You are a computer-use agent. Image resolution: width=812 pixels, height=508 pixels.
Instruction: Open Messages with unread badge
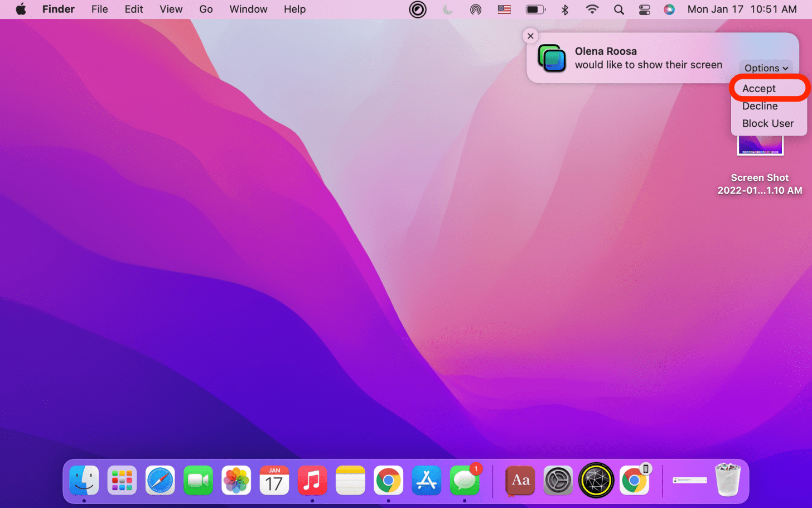coord(465,480)
